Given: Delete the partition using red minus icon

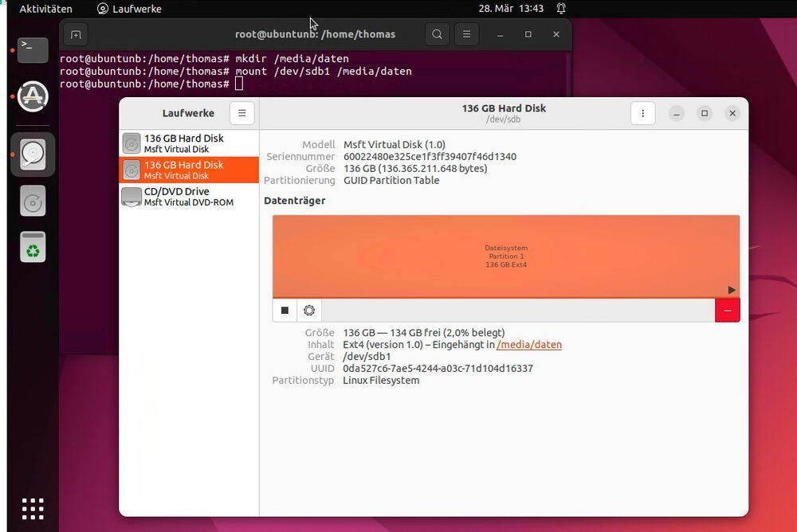Looking at the screenshot, I should tap(727, 310).
